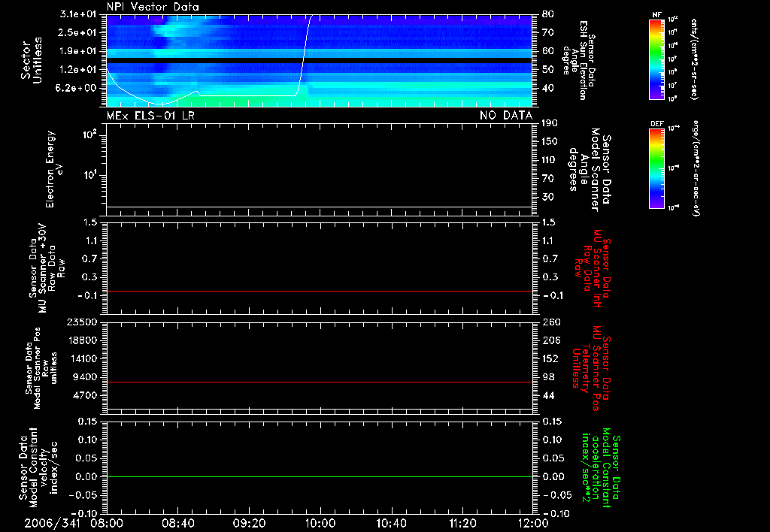Click the '11:20' time axis label
770x532 pixels.
click(x=462, y=523)
